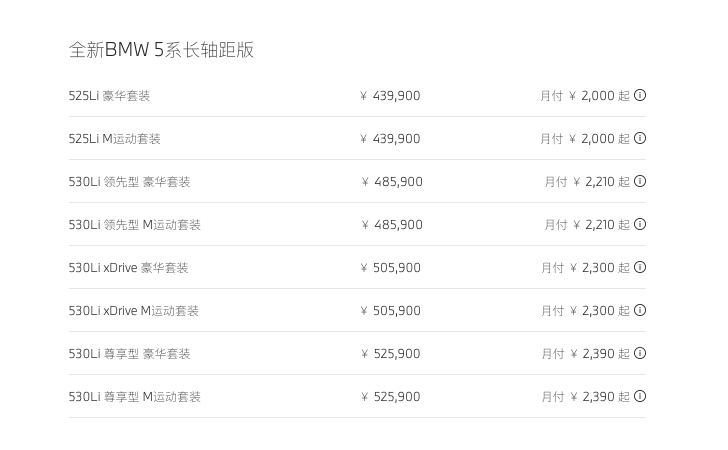This screenshot has height=450, width=728.
Task: Open the 530Li 领先型 M运动套装 model
Action: 134,225
